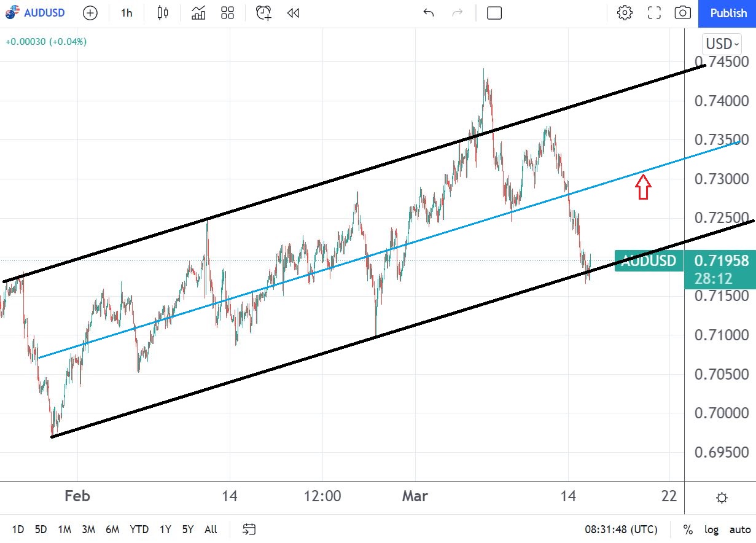
Task: Select the 1M date range
Action: point(64,529)
